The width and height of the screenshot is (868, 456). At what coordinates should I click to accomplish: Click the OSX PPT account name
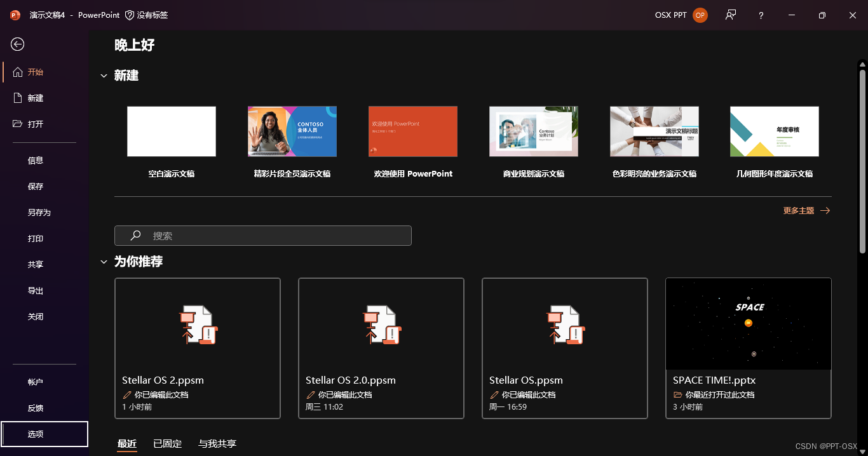click(671, 15)
